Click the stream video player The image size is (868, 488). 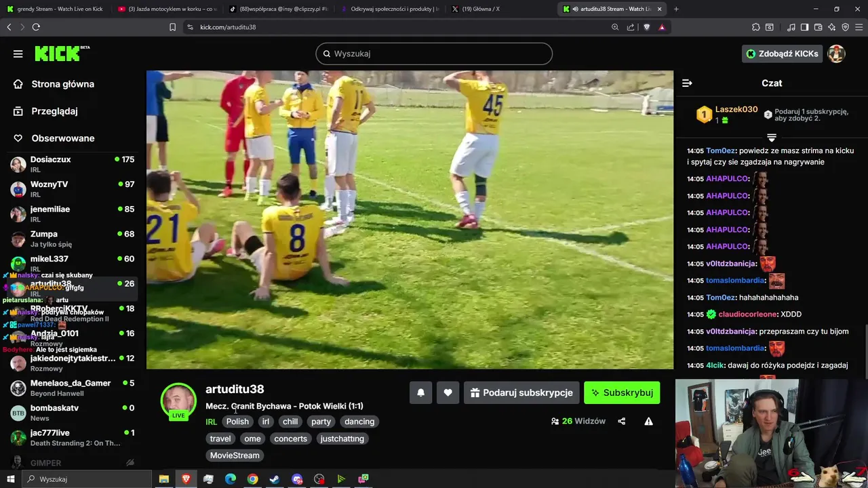(x=410, y=220)
